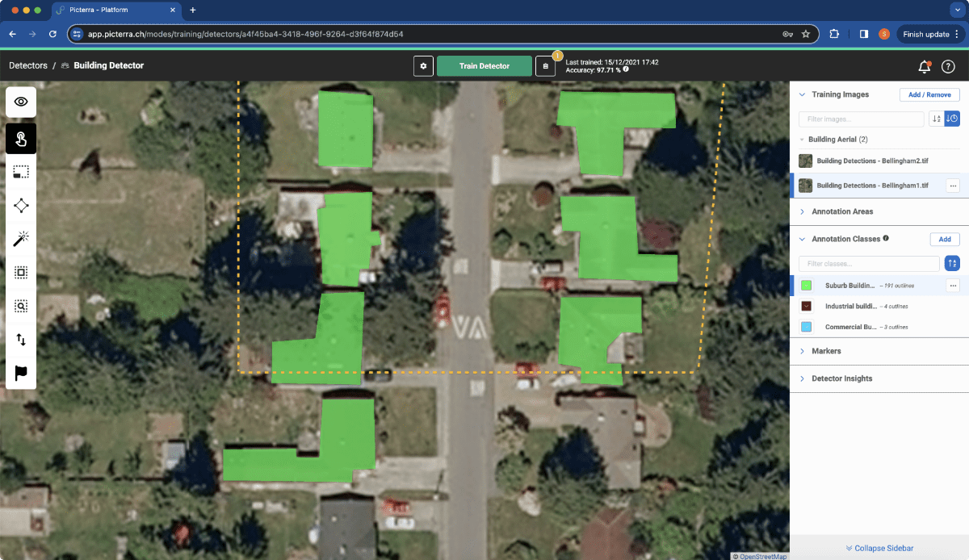This screenshot has width=969, height=560.
Task: Activate the magic wand tool
Action: coord(21,239)
